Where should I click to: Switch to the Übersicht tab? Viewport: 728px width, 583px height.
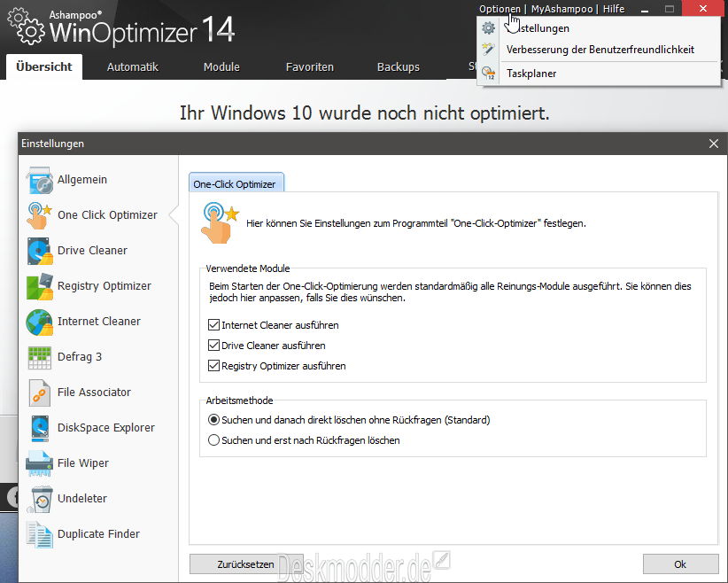[x=44, y=66]
